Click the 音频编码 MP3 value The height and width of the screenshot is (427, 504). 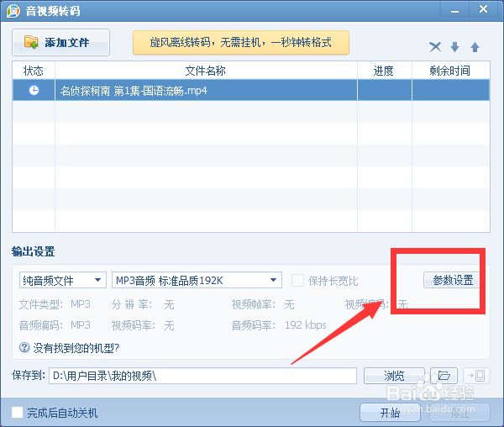(x=81, y=325)
